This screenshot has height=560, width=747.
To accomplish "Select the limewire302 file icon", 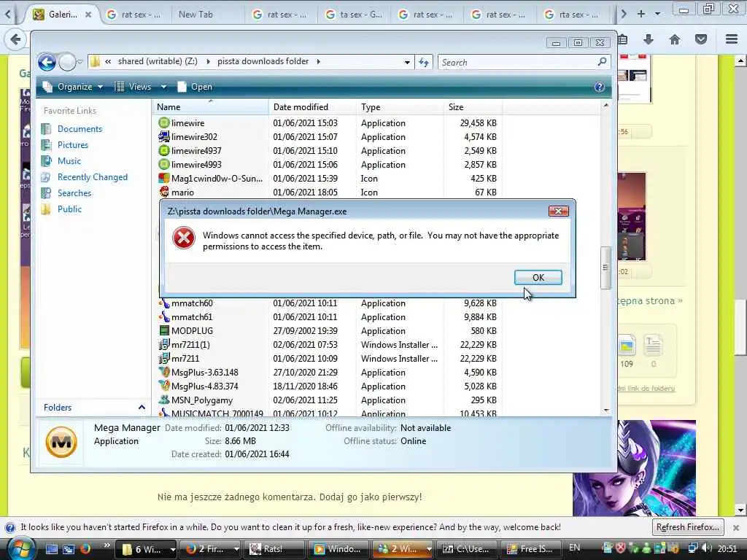I will coord(164,136).
